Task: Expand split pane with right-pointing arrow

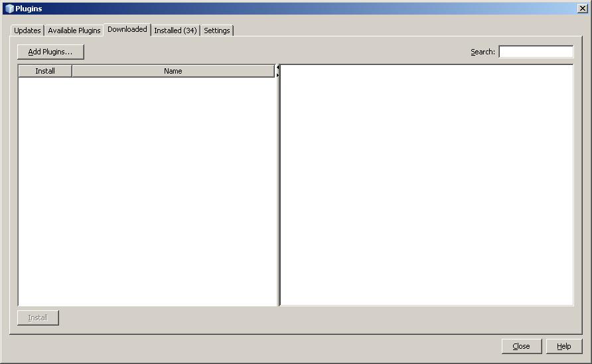Action: click(277, 75)
